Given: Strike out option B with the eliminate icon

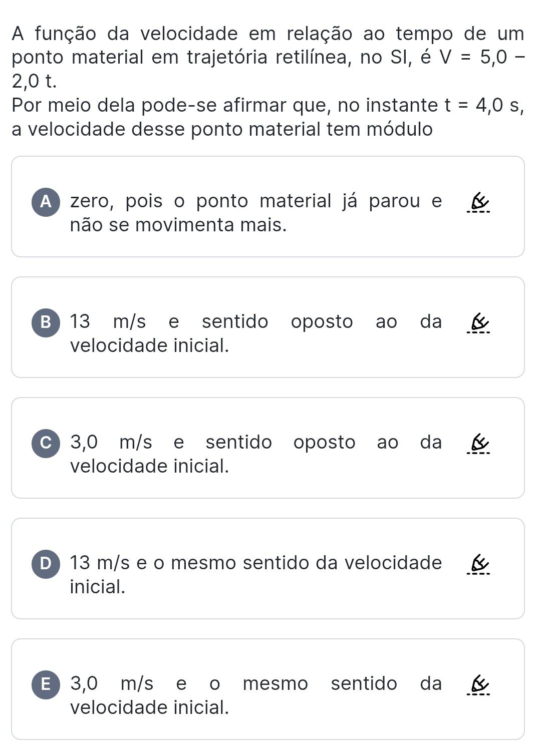Looking at the screenshot, I should coord(478,324).
